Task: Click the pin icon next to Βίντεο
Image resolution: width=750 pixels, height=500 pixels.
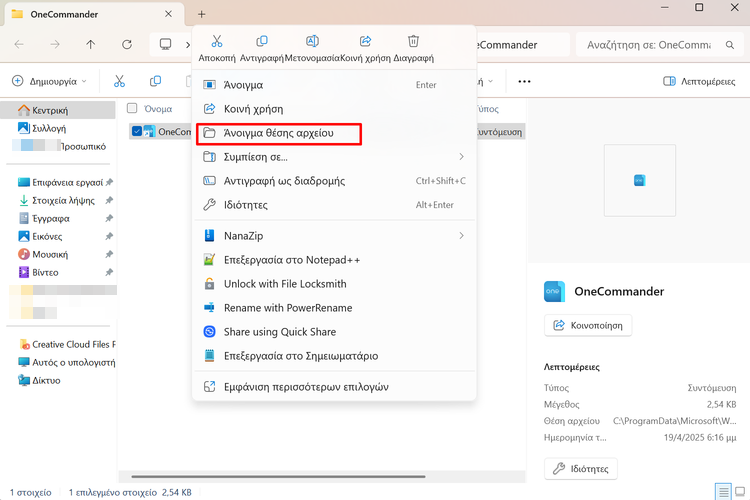Action: [109, 272]
